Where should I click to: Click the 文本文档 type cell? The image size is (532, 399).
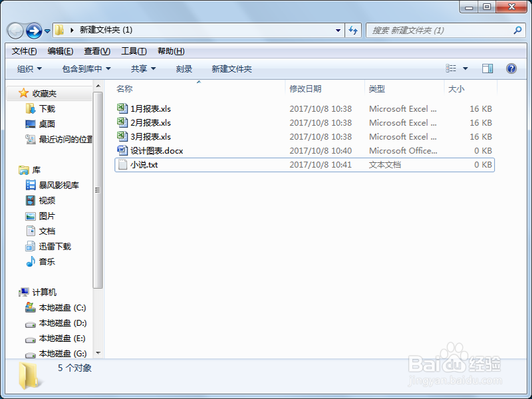(385, 165)
